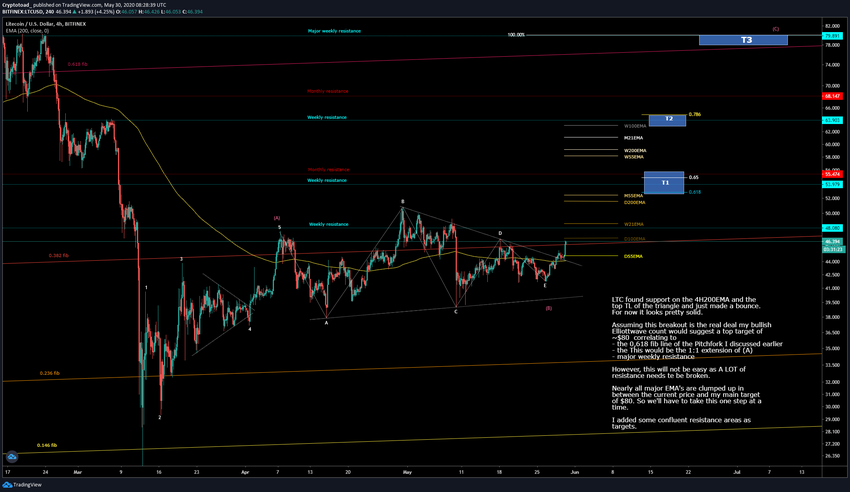Click the Jul date axis label
This screenshot has height=492, width=850.
[x=737, y=472]
